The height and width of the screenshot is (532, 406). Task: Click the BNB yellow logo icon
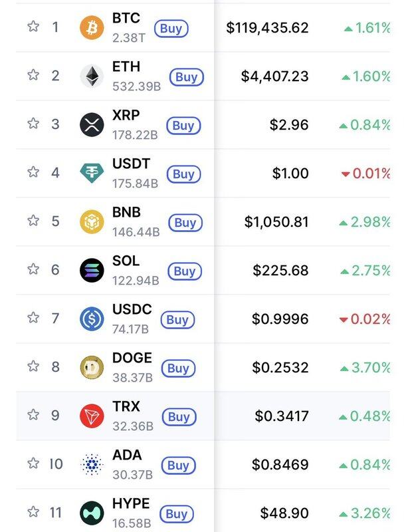pyautogui.click(x=92, y=221)
